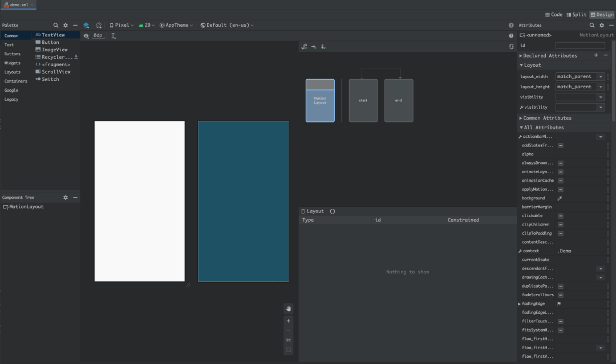Screen dimensions: 616x364
Task: Toggle the clipChildren attribute checkbox
Action: pos(561,224)
